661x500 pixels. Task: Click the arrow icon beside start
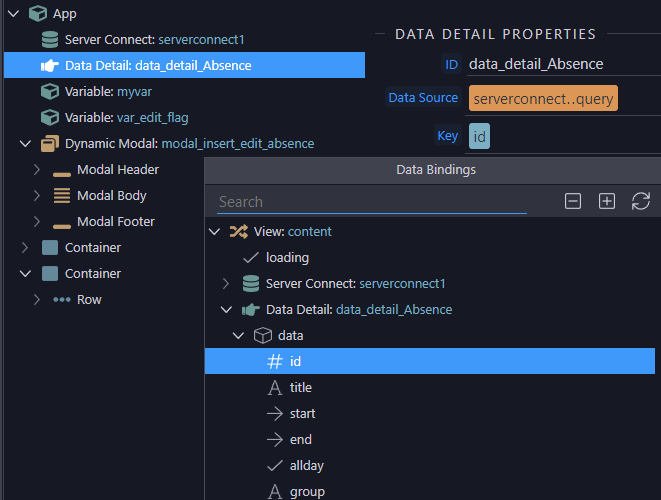pos(275,414)
